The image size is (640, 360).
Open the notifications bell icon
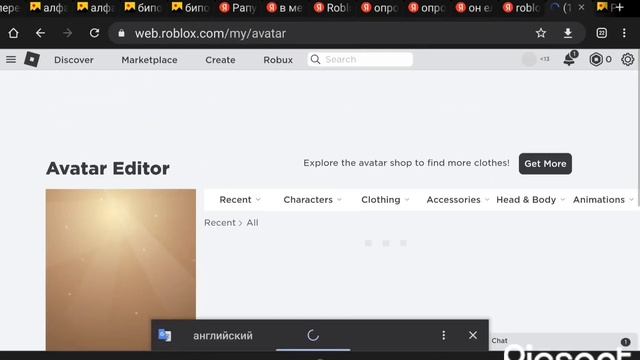[x=570, y=59]
